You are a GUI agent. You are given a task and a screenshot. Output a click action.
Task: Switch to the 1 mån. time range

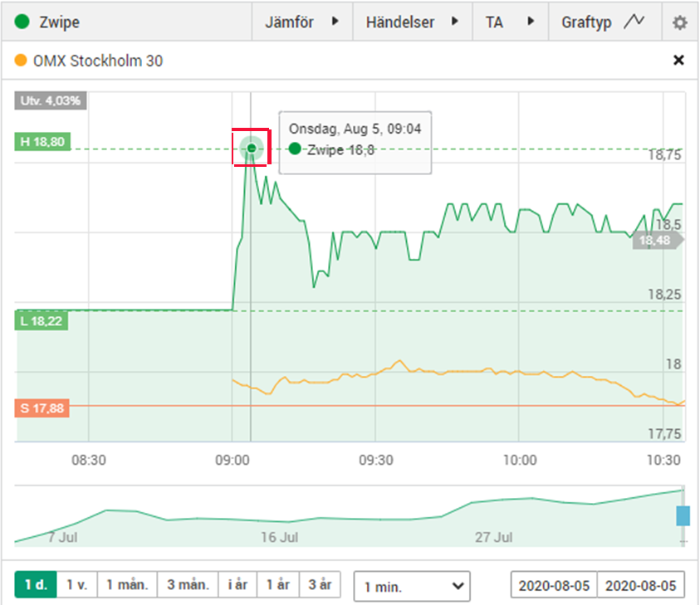(127, 584)
